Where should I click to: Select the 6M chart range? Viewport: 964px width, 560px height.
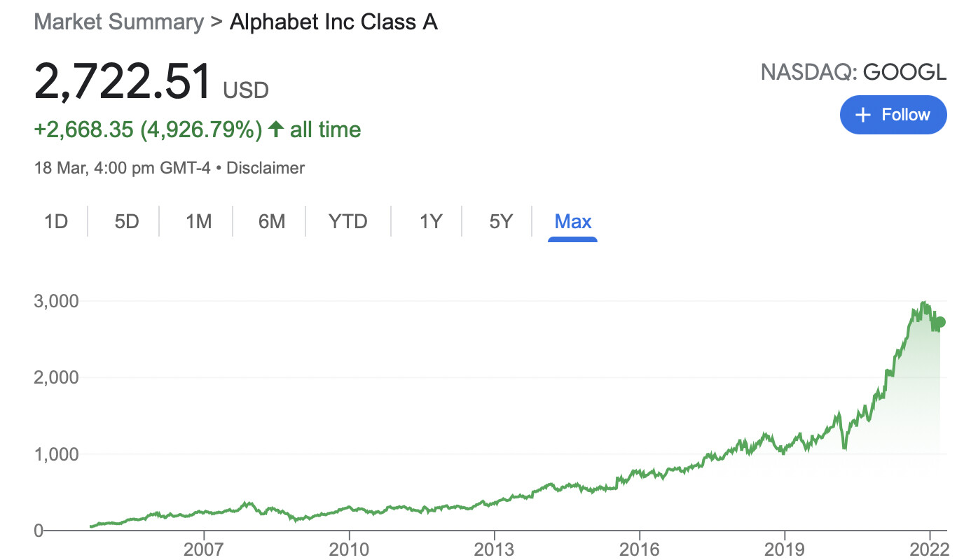(272, 222)
